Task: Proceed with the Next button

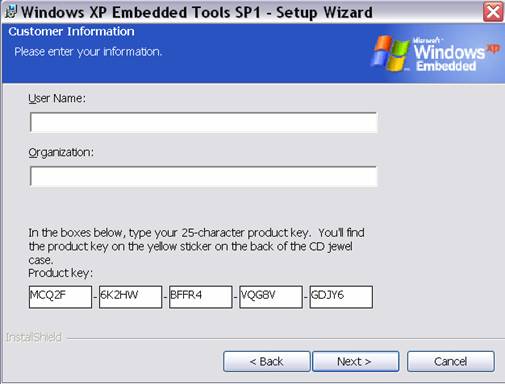Action: 356,361
